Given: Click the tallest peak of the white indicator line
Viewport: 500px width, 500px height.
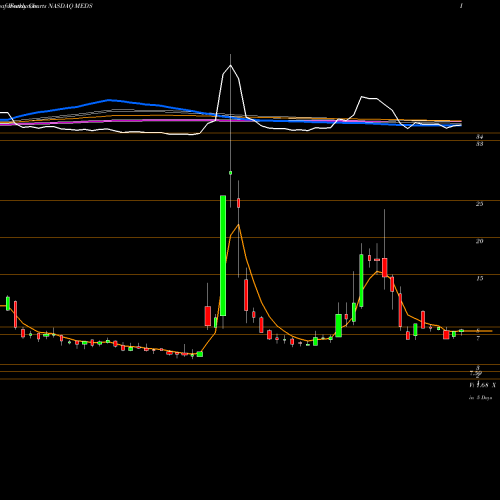Looking at the screenshot, I should (x=230, y=65).
